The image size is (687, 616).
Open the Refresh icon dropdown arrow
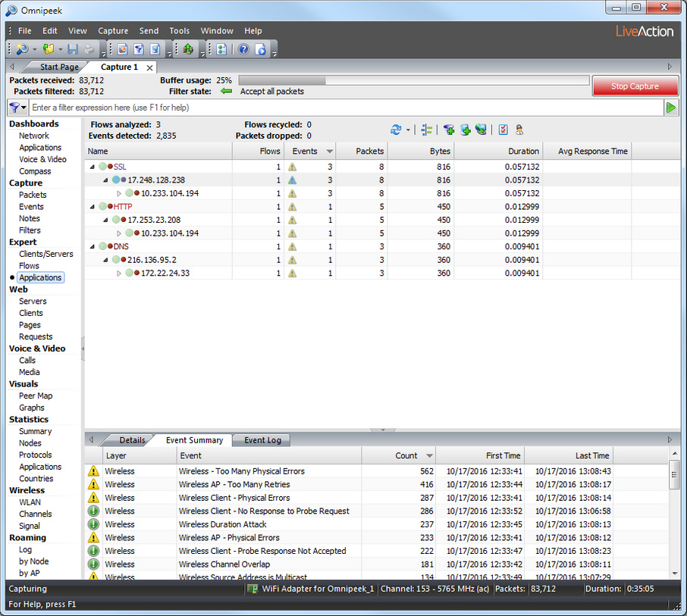408,130
